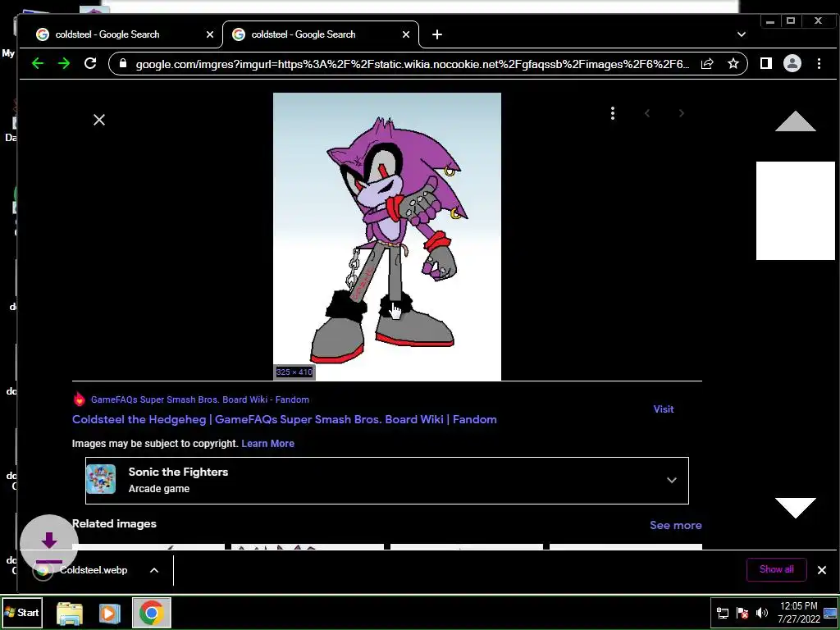
Task: Open Windows Explorer from the taskbar
Action: tap(70, 613)
